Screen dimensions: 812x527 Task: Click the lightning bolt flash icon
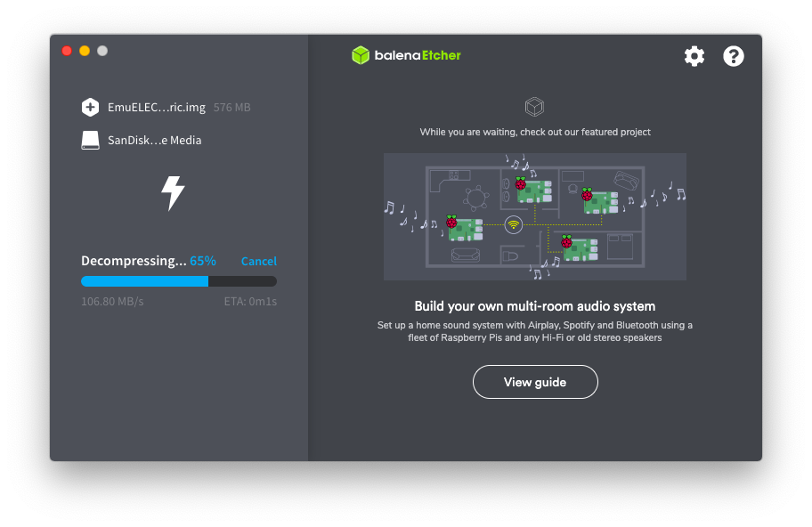tap(173, 193)
